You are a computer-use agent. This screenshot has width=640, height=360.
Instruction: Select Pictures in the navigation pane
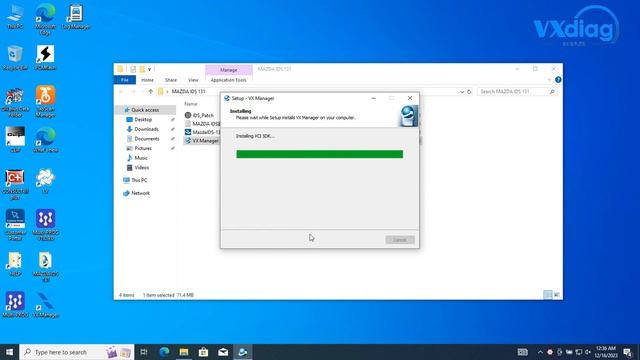click(x=143, y=148)
